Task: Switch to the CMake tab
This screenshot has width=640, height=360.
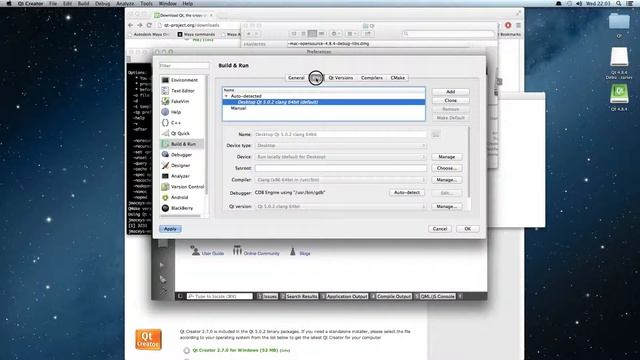Action: point(398,78)
